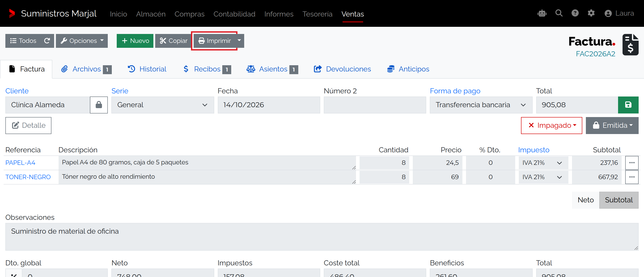Click into the Observaciones text area
Viewport: 644px width, 277px height.
(322, 237)
